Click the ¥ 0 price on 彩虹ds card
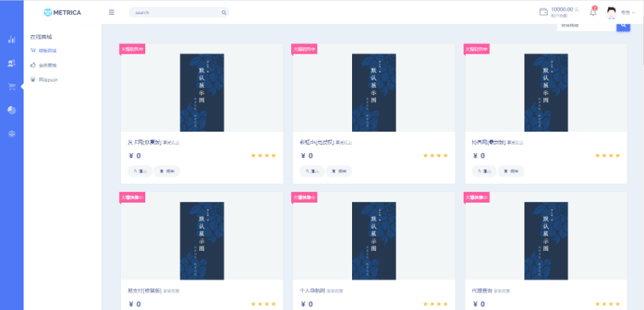This screenshot has width=644, height=310. pyautogui.click(x=307, y=156)
